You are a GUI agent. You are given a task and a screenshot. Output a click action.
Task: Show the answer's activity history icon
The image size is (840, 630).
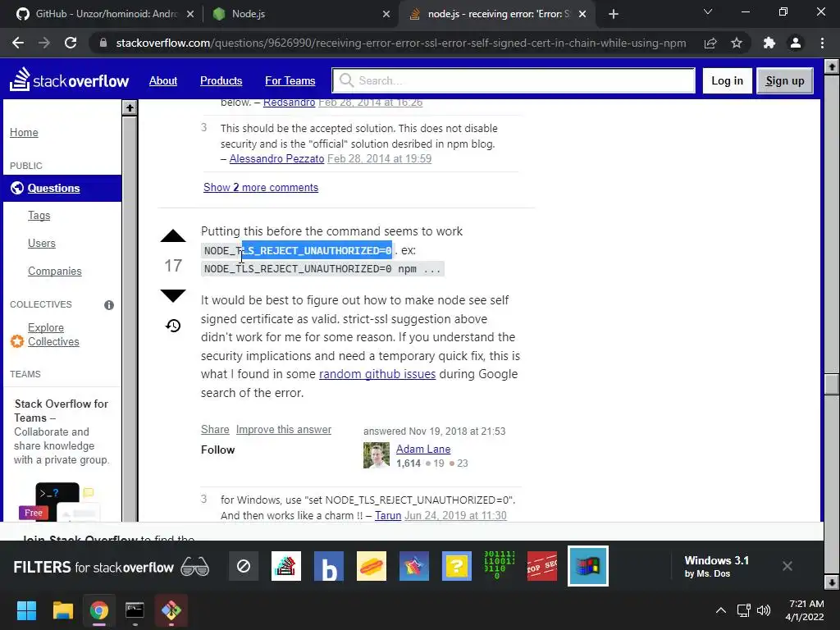pyautogui.click(x=173, y=326)
